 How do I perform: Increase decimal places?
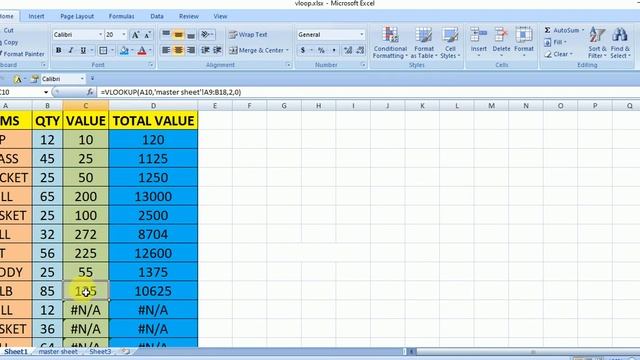pyautogui.click(x=348, y=50)
